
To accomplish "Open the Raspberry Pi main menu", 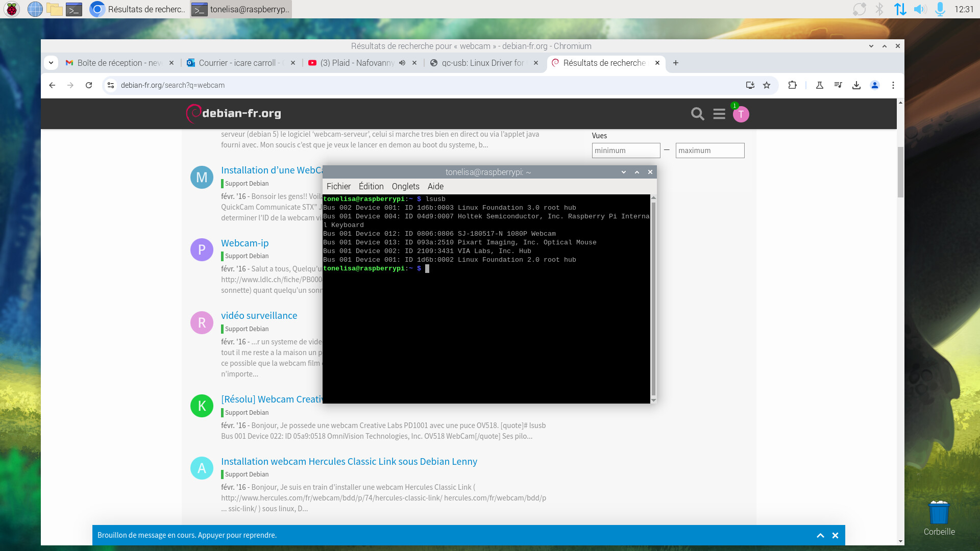I will click(x=12, y=9).
